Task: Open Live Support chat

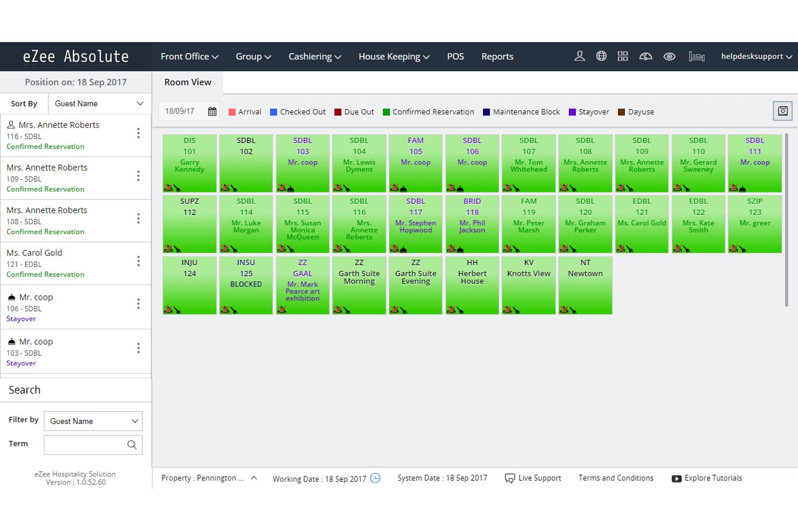Action: 533,478
